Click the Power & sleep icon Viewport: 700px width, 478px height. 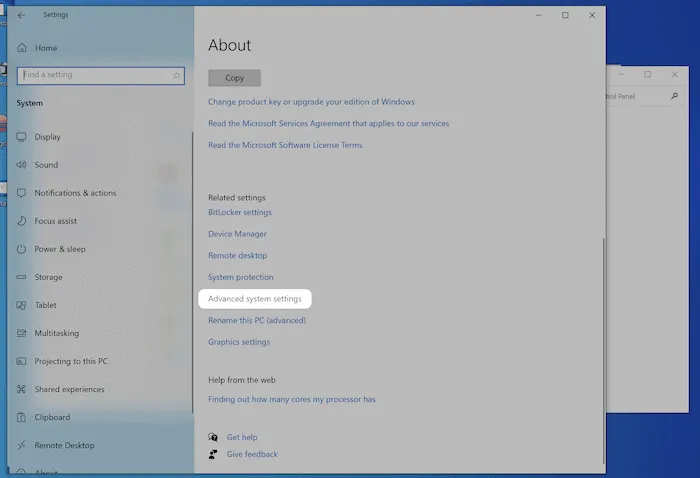point(21,249)
